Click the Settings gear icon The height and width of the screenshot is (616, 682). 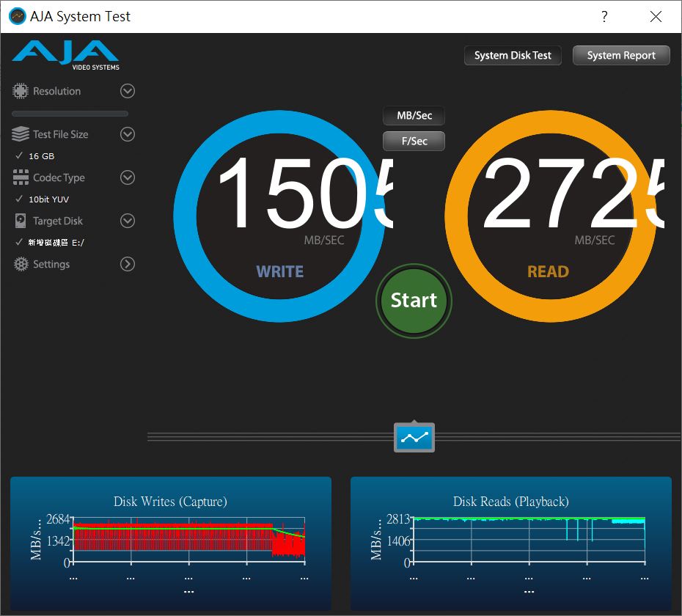coord(21,264)
